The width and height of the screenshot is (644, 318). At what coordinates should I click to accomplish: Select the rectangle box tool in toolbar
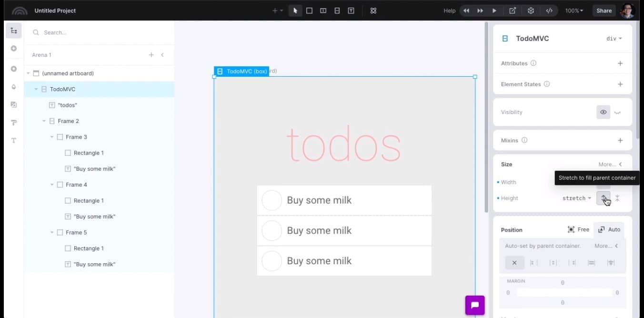point(309,10)
